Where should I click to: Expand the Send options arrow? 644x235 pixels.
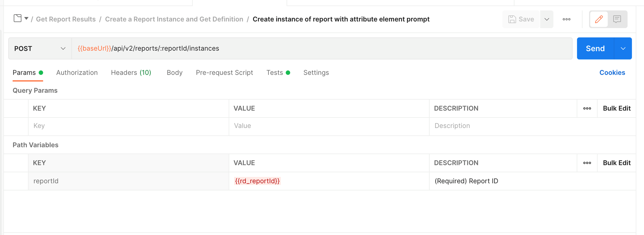(623, 49)
